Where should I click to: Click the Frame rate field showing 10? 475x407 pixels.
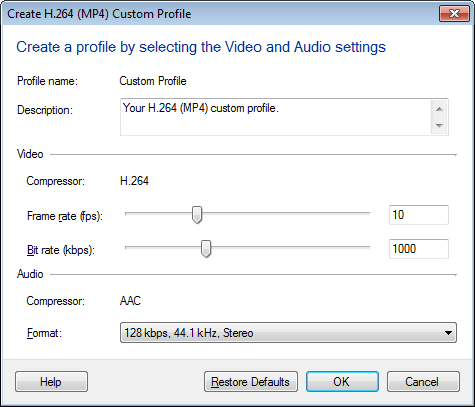[419, 215]
